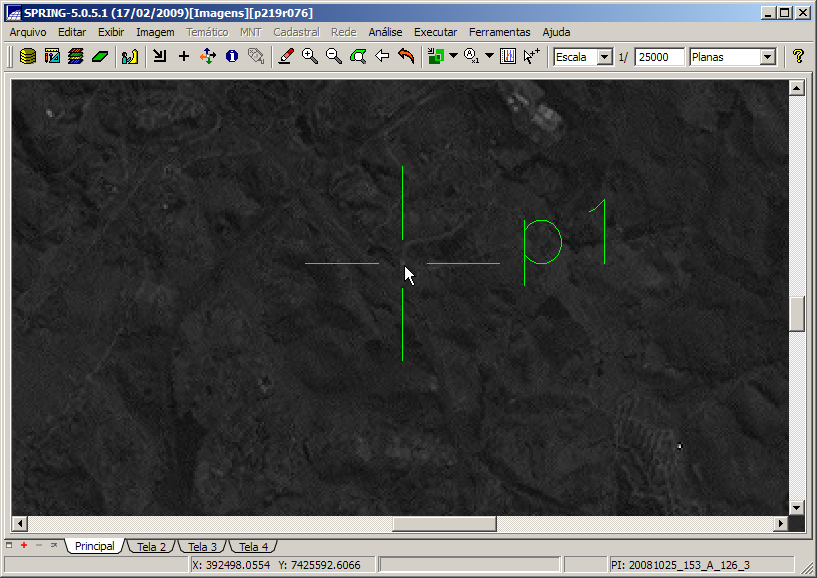Switch to the Tela 2 tab
This screenshot has width=817, height=578.
[152, 547]
